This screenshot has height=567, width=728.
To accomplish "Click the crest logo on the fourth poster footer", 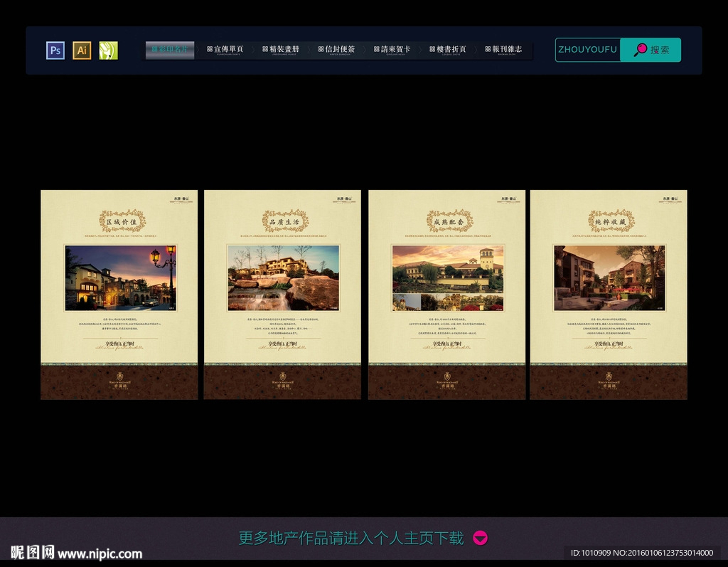I will click(609, 377).
